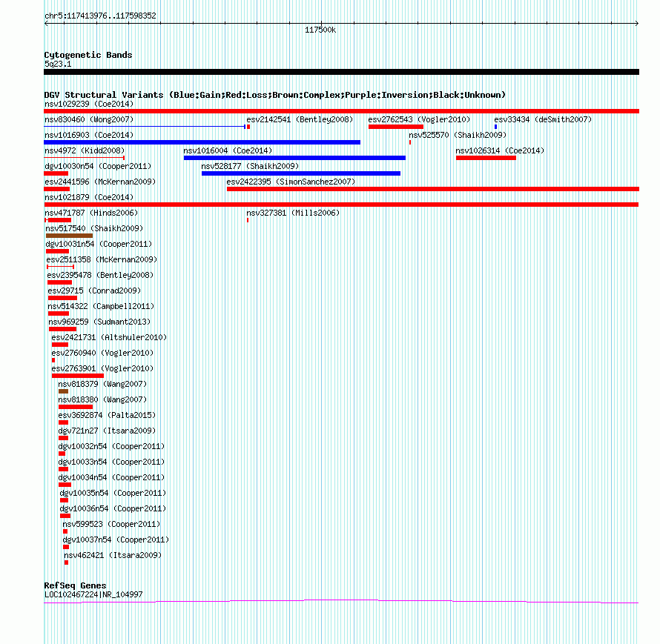Select nsv1016004 (Coe2014) variant label

[x=228, y=150]
